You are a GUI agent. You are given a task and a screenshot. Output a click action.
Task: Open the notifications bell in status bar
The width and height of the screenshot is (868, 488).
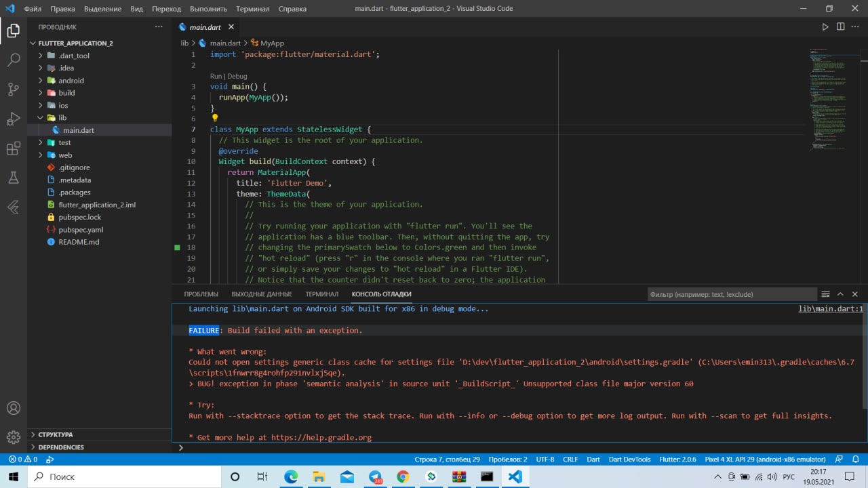855,460
